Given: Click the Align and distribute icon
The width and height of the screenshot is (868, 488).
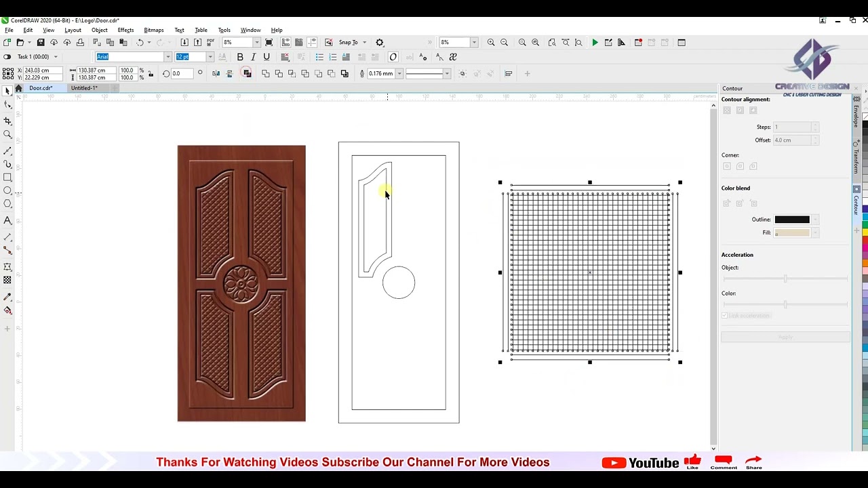Looking at the screenshot, I should point(509,74).
